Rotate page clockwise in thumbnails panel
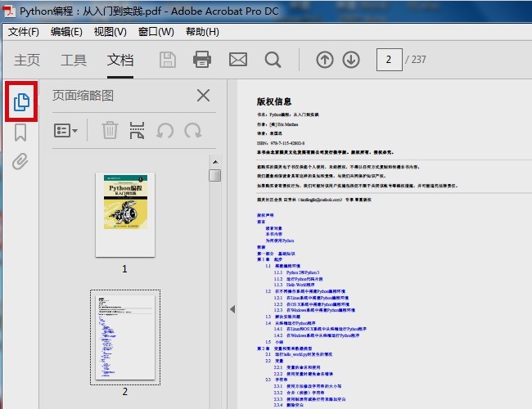The width and height of the screenshot is (532, 409). pos(193,130)
